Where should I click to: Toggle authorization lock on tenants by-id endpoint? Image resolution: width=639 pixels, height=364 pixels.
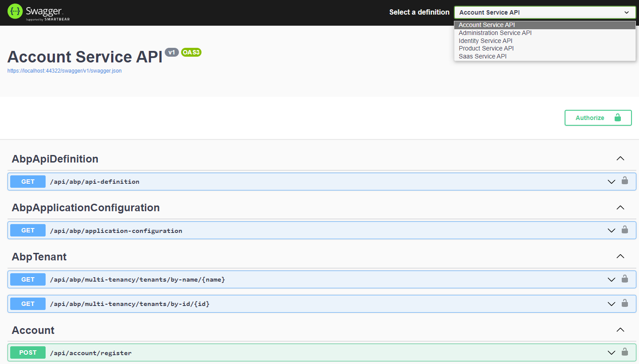[625, 302]
